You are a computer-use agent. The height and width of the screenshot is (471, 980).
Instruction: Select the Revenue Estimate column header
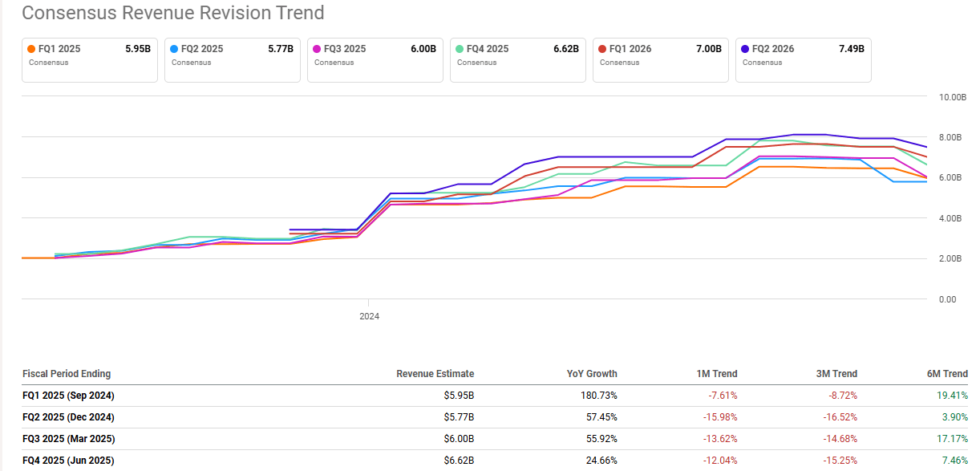coord(435,374)
